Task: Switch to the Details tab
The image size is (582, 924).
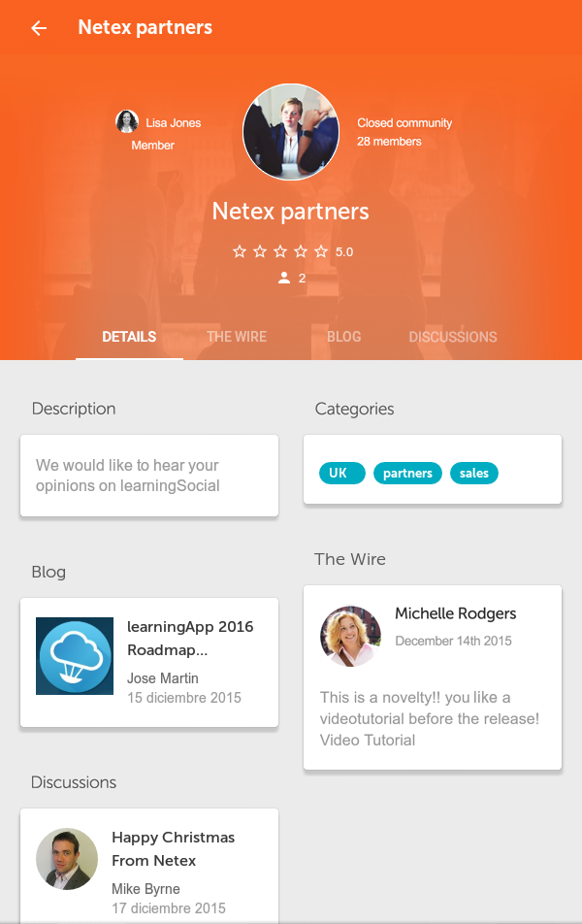Action: [129, 337]
